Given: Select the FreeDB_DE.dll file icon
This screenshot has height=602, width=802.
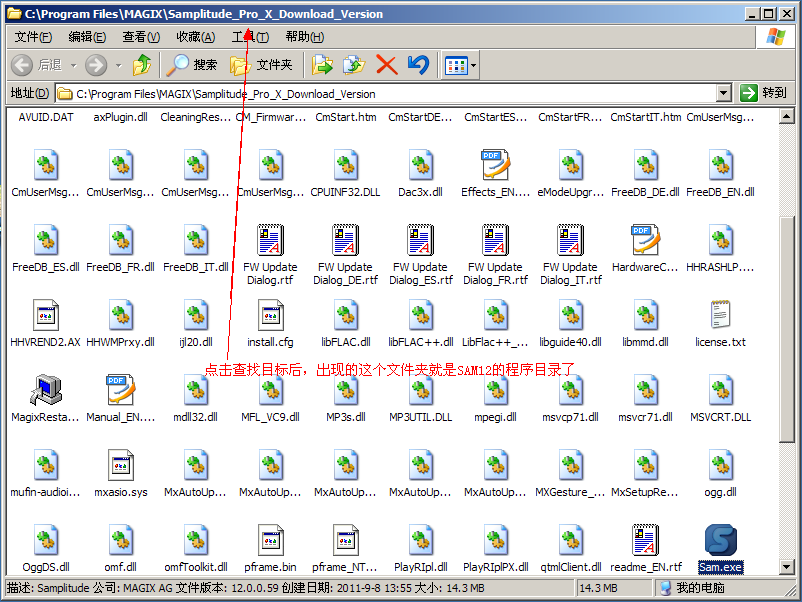Looking at the screenshot, I should (x=645, y=165).
